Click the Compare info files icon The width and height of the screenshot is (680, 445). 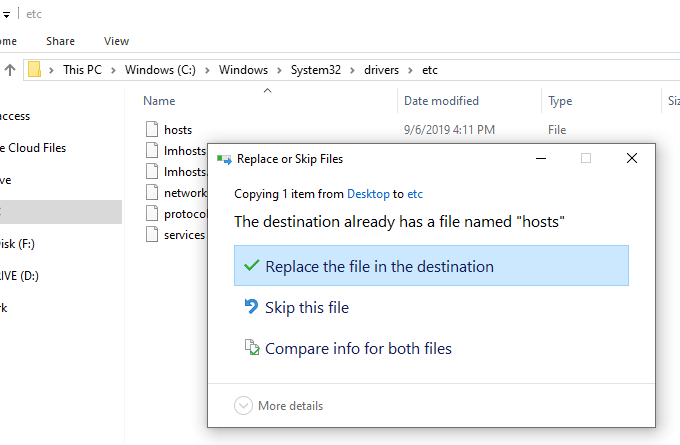tap(252, 348)
